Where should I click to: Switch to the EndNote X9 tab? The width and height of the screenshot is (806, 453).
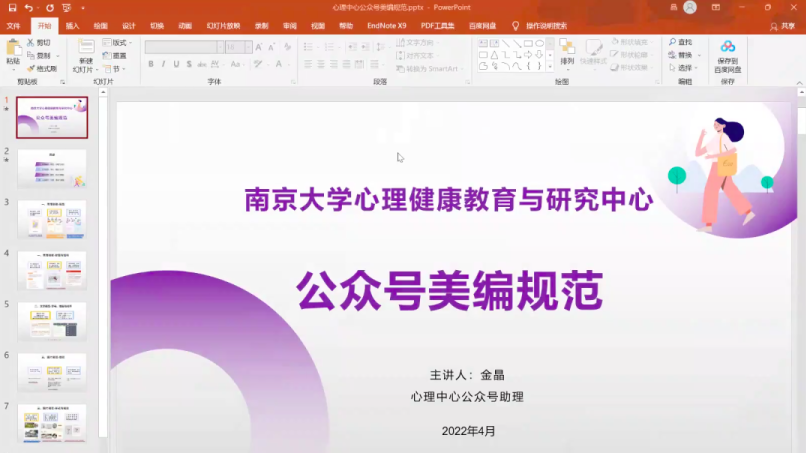pos(387,26)
